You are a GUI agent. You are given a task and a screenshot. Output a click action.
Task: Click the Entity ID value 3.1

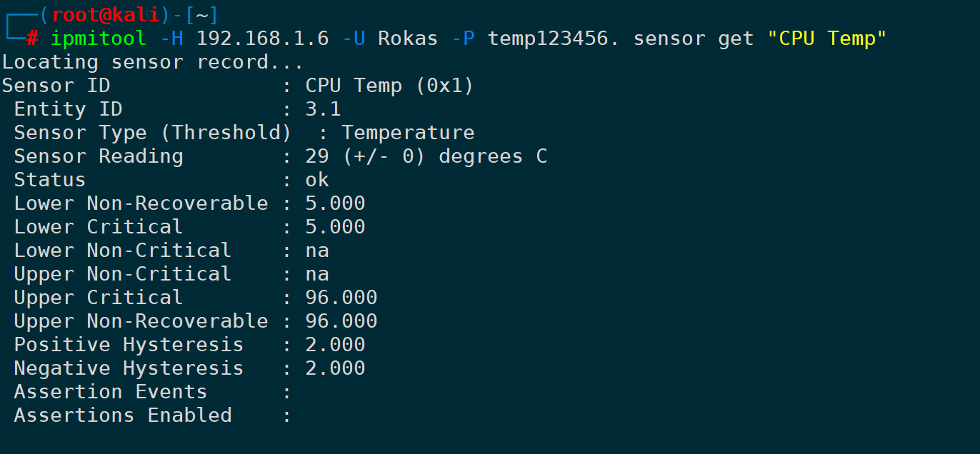click(323, 109)
